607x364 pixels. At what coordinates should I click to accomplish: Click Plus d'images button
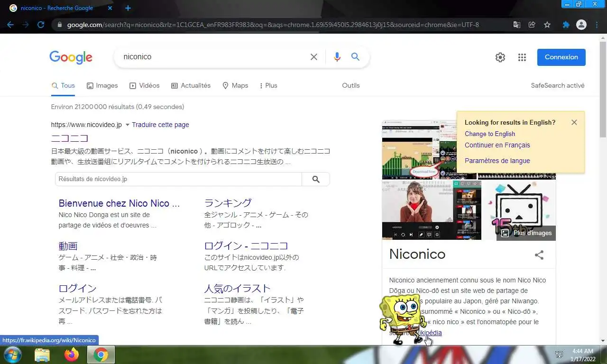tap(526, 233)
